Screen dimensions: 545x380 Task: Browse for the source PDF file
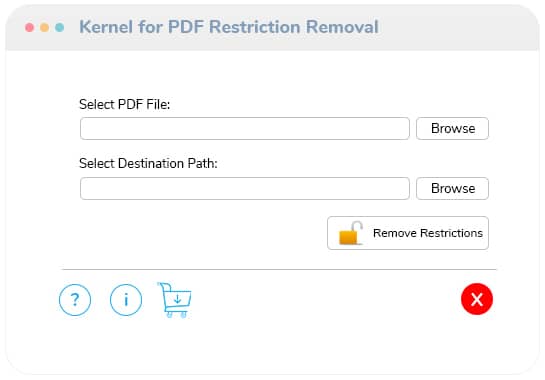coord(452,129)
